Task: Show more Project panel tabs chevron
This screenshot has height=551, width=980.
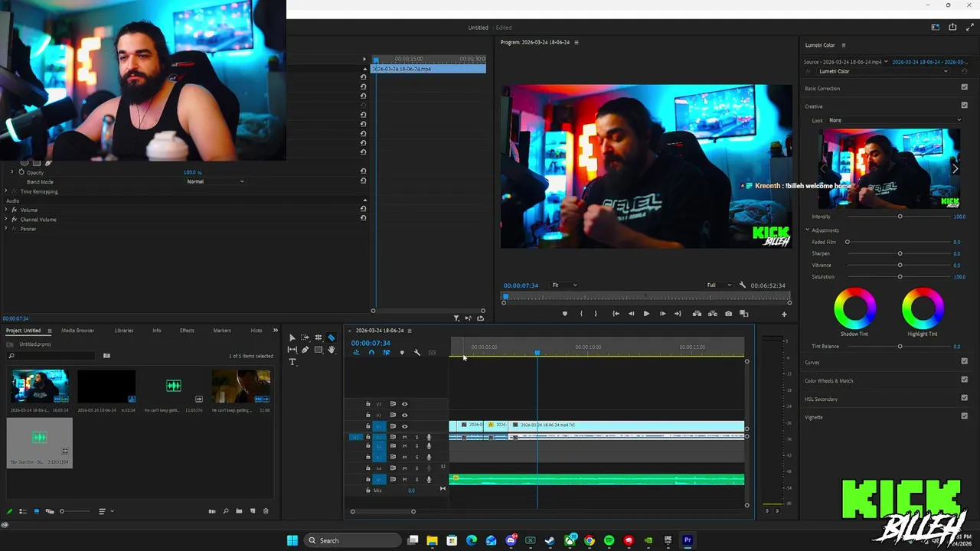Action: (276, 331)
